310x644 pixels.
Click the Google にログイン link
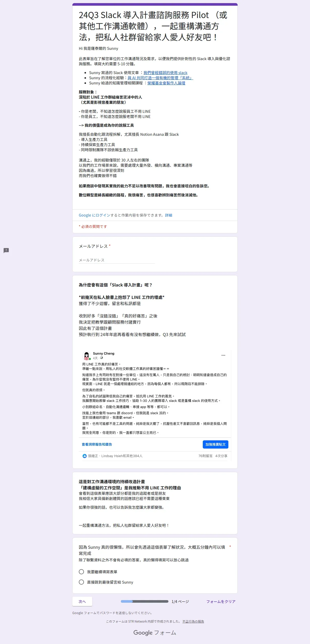pyautogui.click(x=95, y=215)
